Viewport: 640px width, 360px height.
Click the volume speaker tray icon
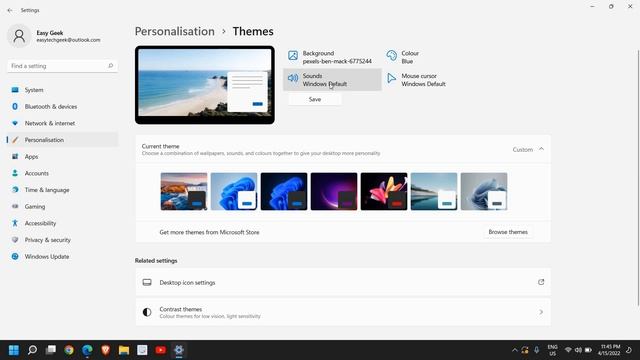(x=578, y=350)
